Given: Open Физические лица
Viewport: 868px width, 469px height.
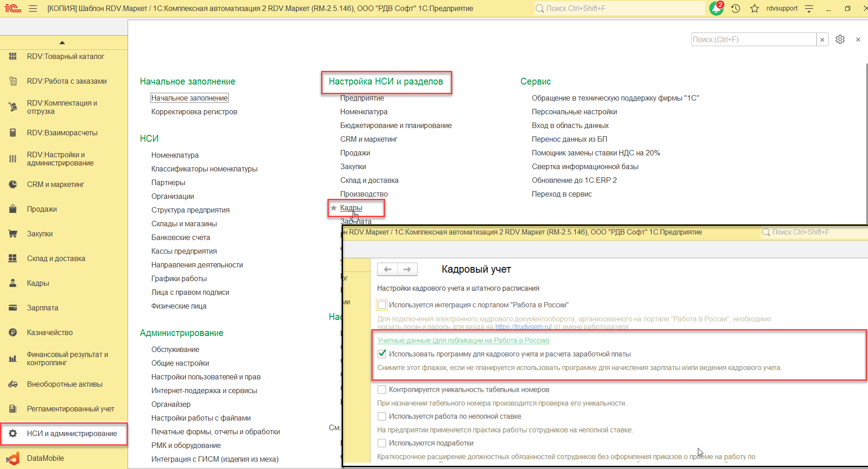Looking at the screenshot, I should (179, 306).
